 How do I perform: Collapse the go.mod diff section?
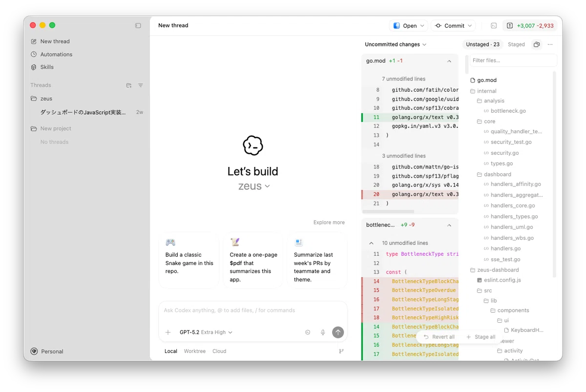[449, 61]
